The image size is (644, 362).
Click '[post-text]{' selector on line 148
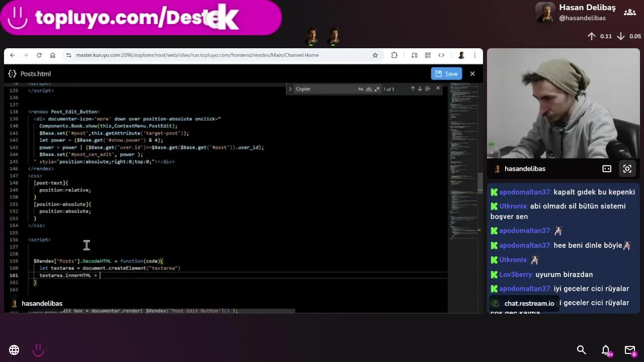(x=51, y=183)
